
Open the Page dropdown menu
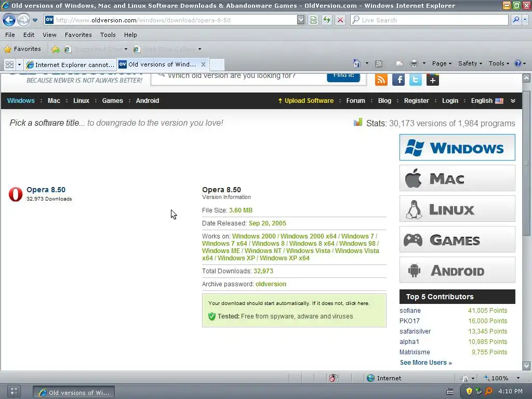coord(442,63)
